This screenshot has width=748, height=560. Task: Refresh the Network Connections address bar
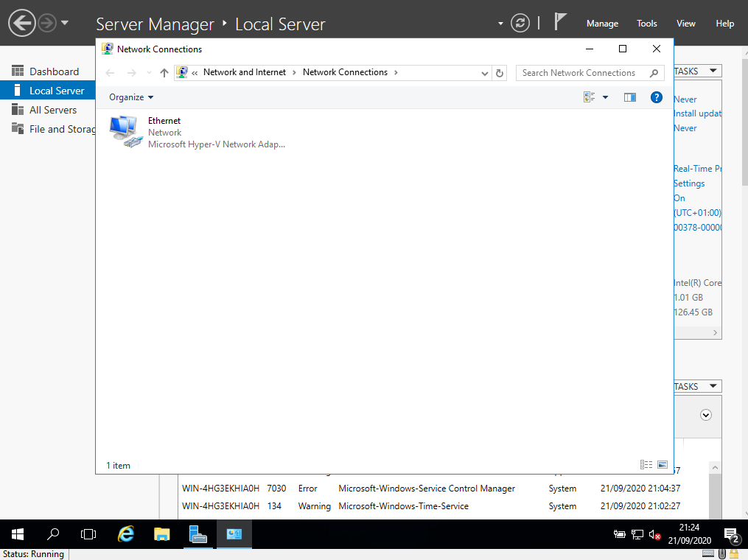[x=499, y=73]
